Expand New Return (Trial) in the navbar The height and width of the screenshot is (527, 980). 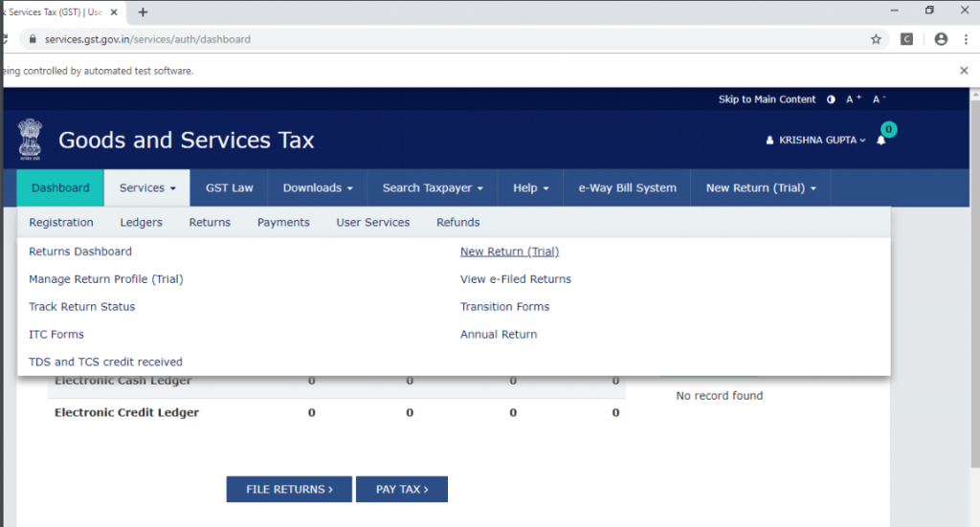[x=761, y=188]
